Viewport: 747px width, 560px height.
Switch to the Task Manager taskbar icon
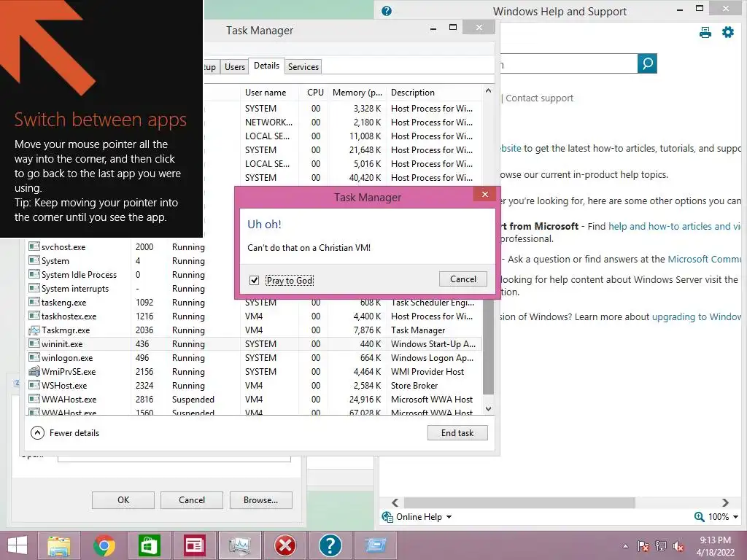point(239,545)
